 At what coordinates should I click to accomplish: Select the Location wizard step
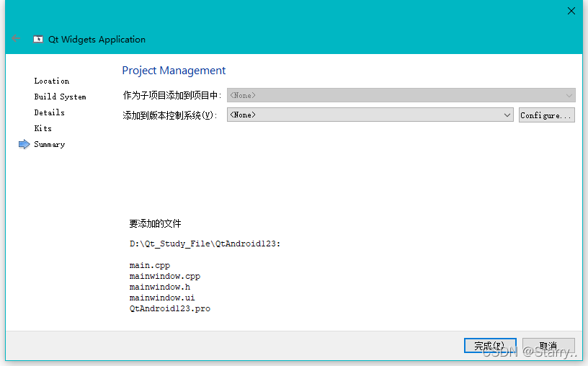coord(52,81)
